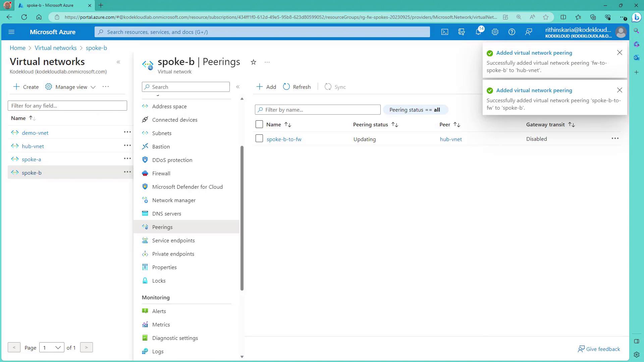
Task: Dismiss the 'fw-to-spoke-b' peering notification
Action: click(x=620, y=53)
